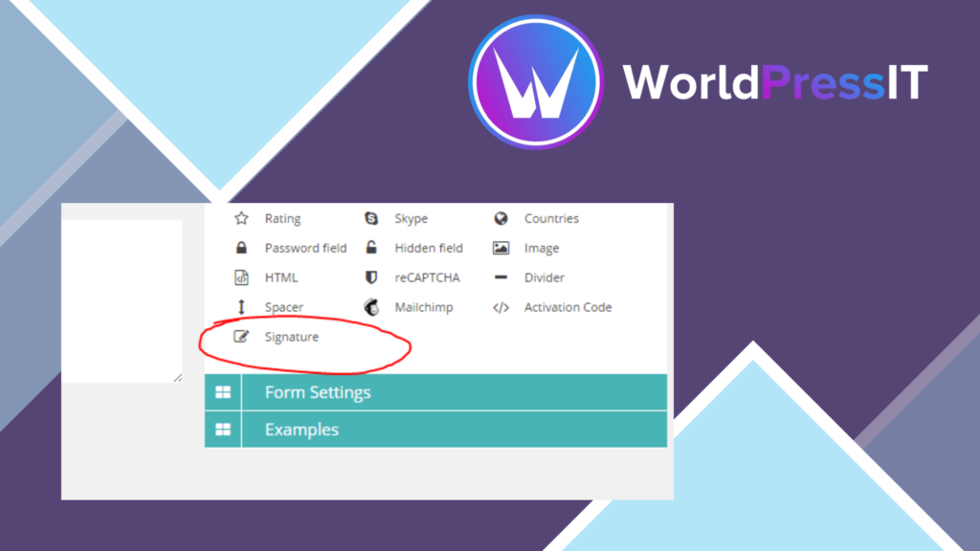Click the Rating star icon
The width and height of the screenshot is (980, 551).
coord(241,218)
